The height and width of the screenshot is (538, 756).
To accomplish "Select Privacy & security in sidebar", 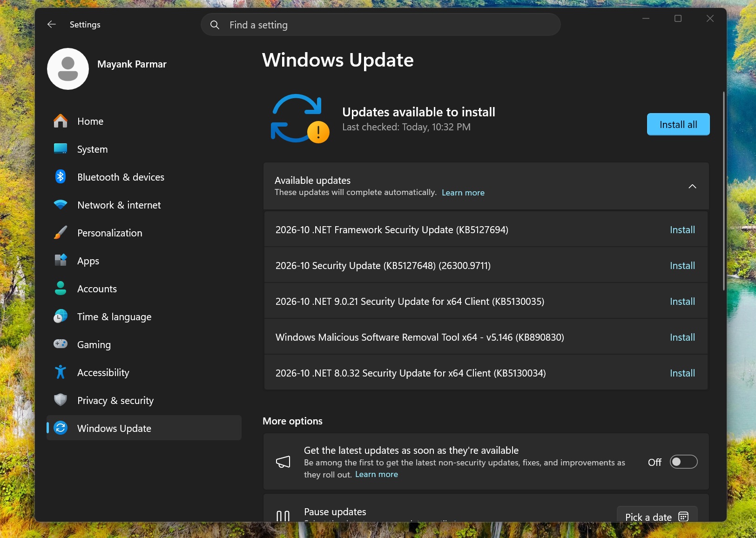I will pos(144,400).
